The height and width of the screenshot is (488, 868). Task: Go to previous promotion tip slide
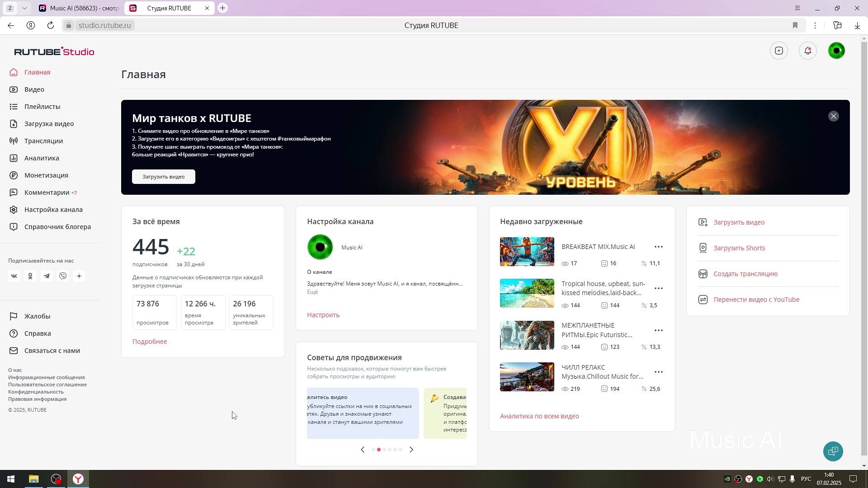[x=362, y=450]
